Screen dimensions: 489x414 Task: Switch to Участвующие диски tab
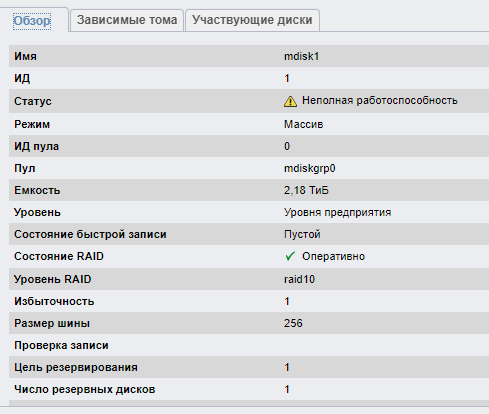point(252,20)
